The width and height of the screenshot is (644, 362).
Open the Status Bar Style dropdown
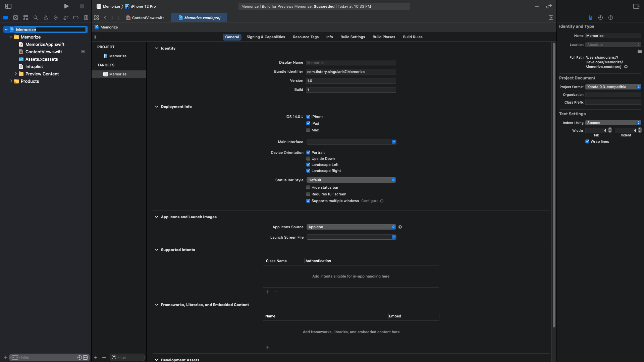coord(351,180)
